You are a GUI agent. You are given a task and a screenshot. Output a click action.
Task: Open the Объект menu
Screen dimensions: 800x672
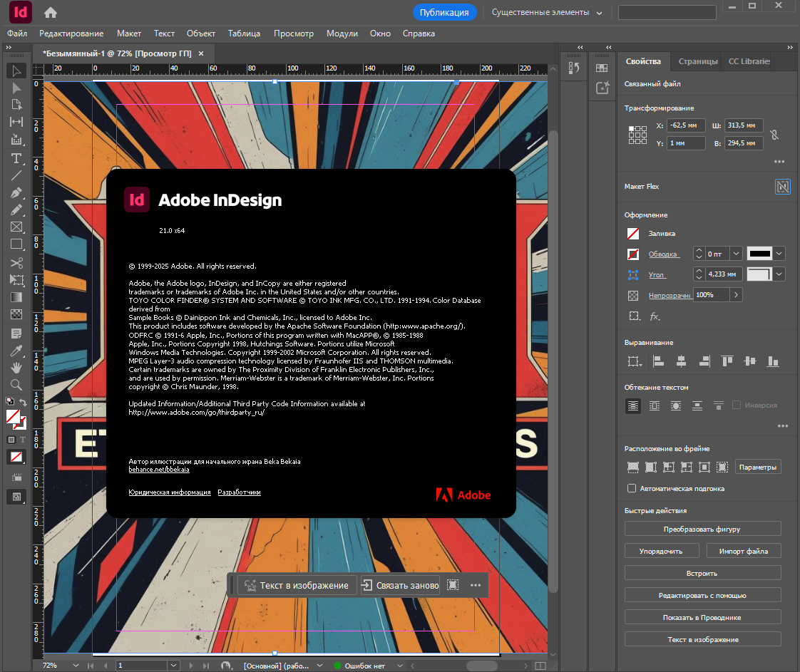(201, 33)
